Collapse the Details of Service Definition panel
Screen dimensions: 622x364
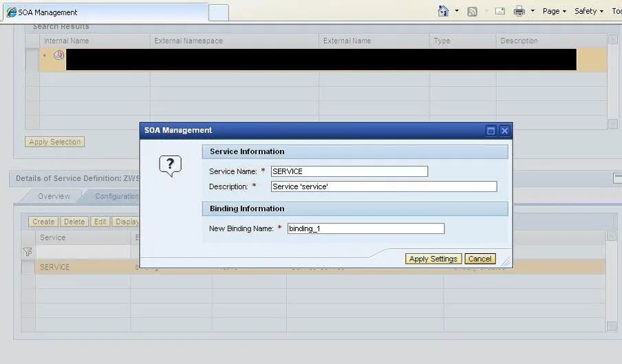[x=618, y=178]
